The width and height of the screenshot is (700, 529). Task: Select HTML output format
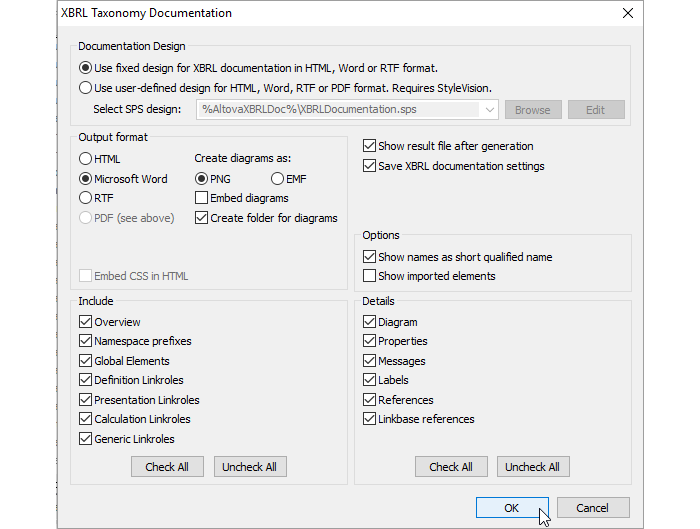point(86,159)
